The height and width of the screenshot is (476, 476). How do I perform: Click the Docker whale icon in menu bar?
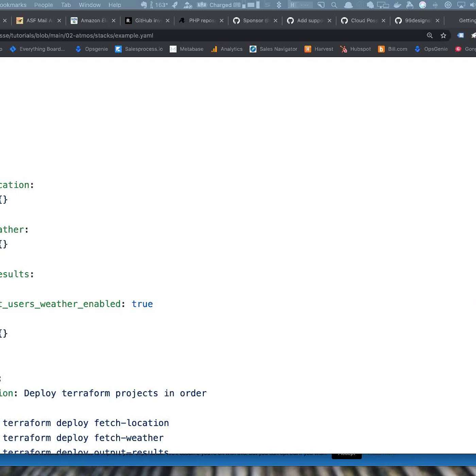pos(397,5)
